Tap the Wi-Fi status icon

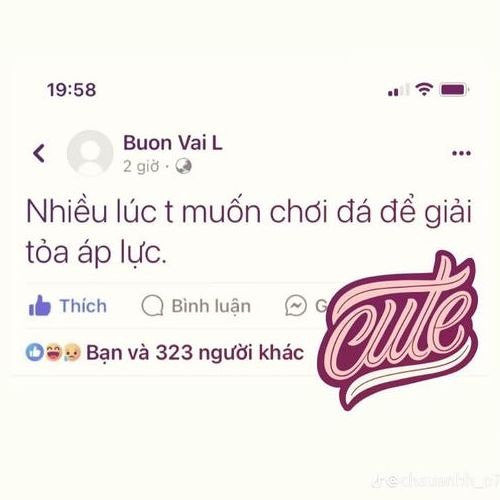(x=424, y=89)
